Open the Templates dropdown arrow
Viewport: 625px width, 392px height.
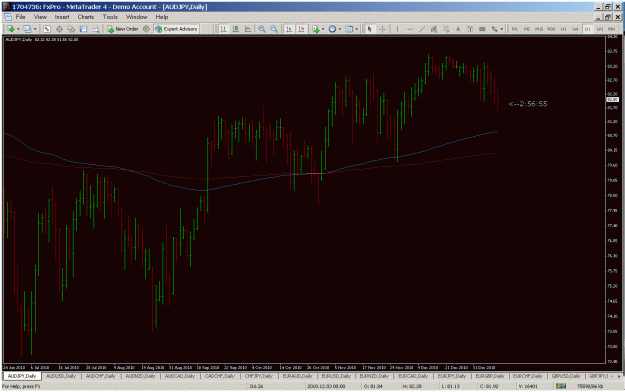356,29
